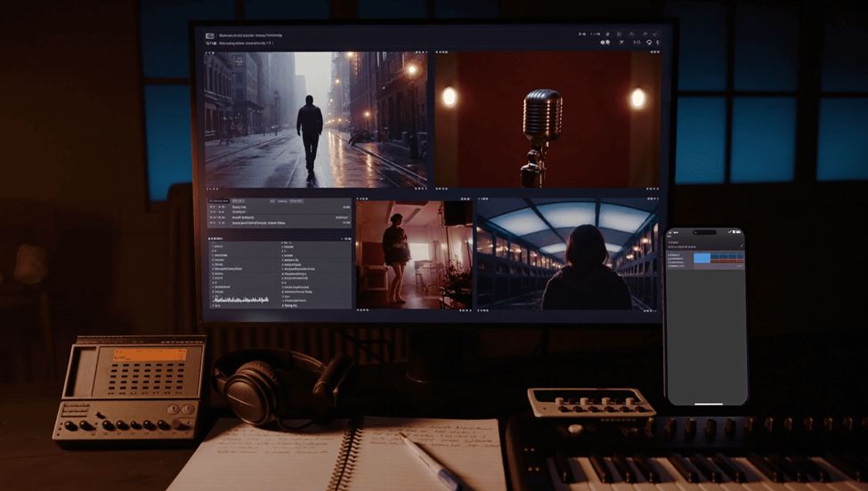Select the red track segment on phone

click(x=728, y=261)
